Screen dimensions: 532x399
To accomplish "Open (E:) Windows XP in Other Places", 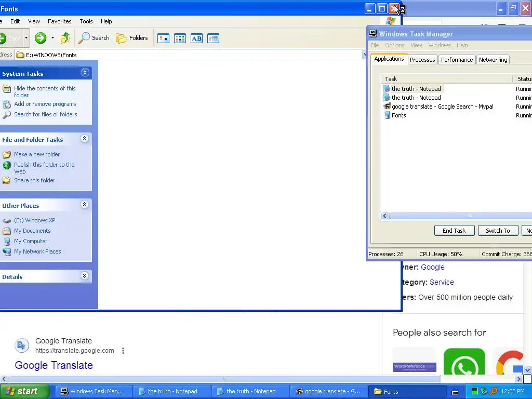I will [34, 220].
